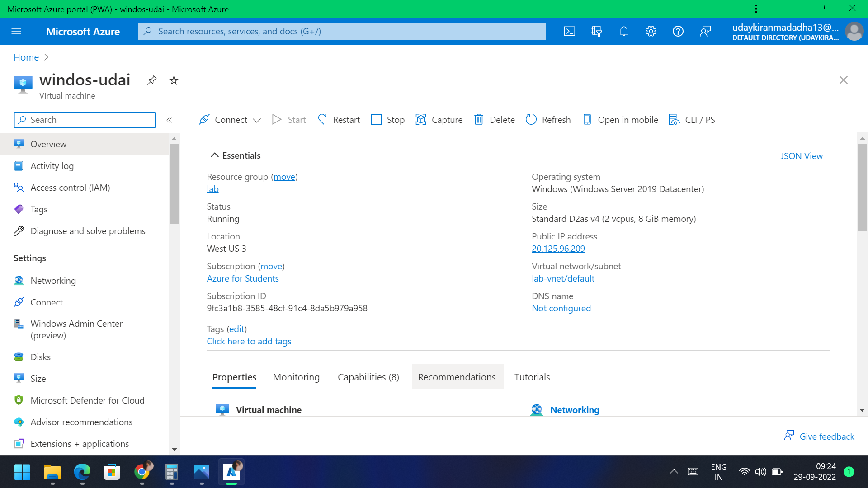Pin windos-udai to dashboard
Image resolution: width=868 pixels, height=488 pixels.
151,80
